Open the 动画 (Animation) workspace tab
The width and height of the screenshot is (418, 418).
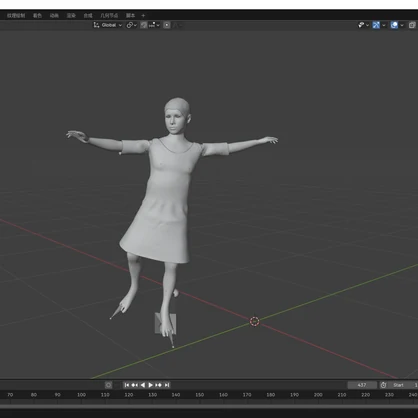click(x=54, y=15)
